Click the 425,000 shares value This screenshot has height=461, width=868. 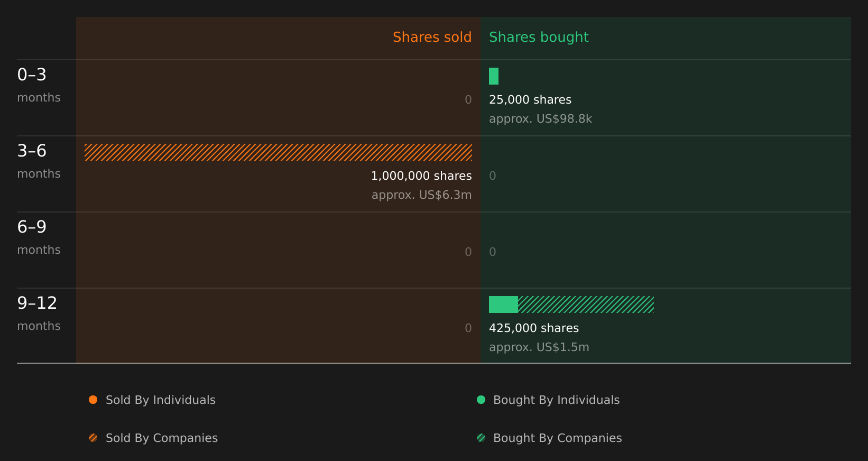534,328
